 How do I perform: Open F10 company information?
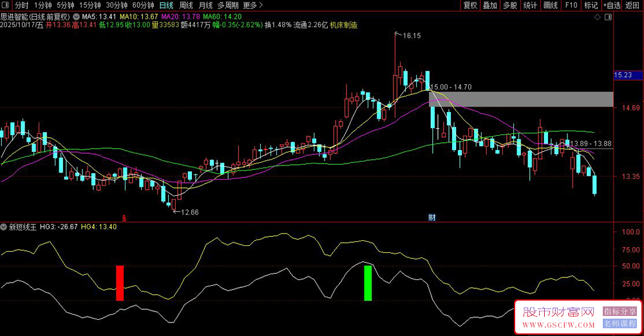571,5
